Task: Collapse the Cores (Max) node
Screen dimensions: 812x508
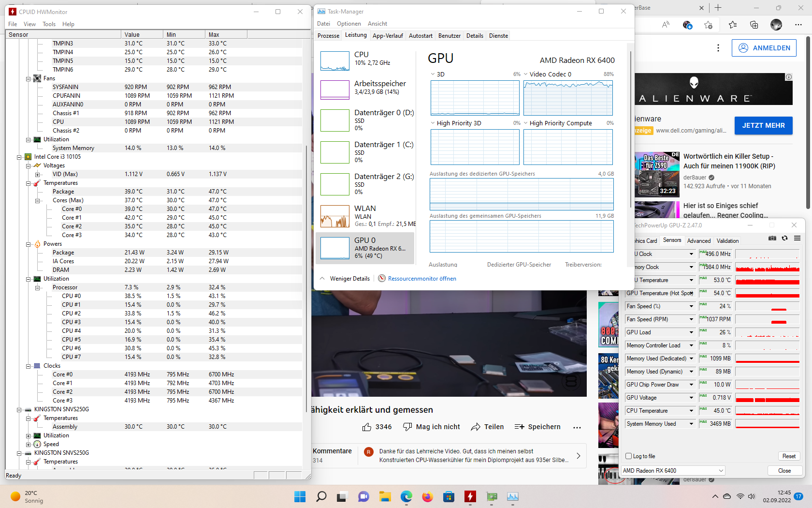Action: [x=38, y=200]
